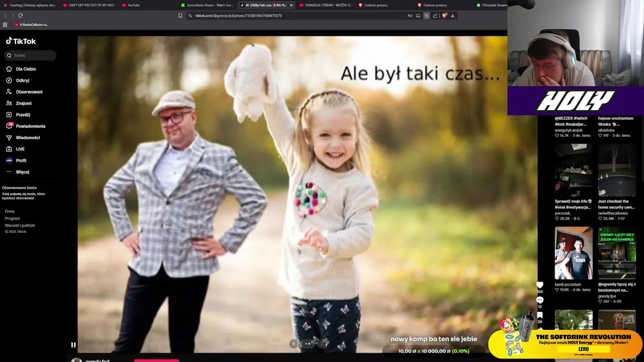Click the share icon in the address bar
This screenshot has height=362, width=644.
tap(435, 16)
